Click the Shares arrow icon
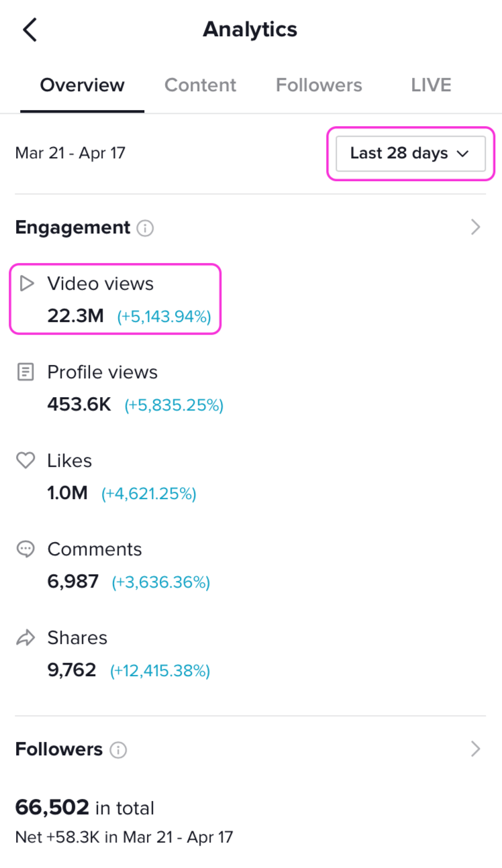 click(x=26, y=638)
